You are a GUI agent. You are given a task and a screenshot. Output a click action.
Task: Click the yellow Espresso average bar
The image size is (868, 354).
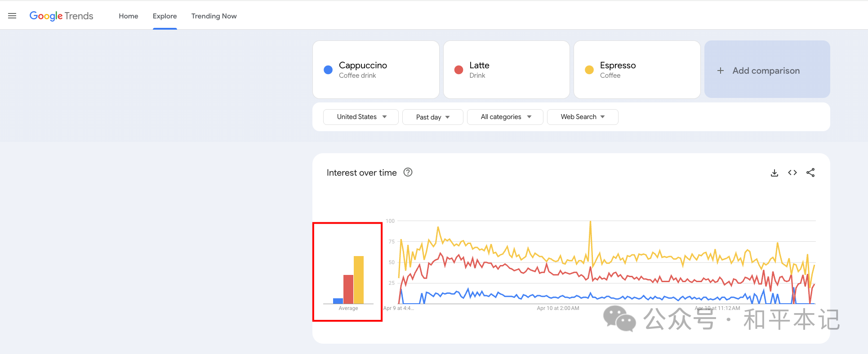[x=359, y=280]
